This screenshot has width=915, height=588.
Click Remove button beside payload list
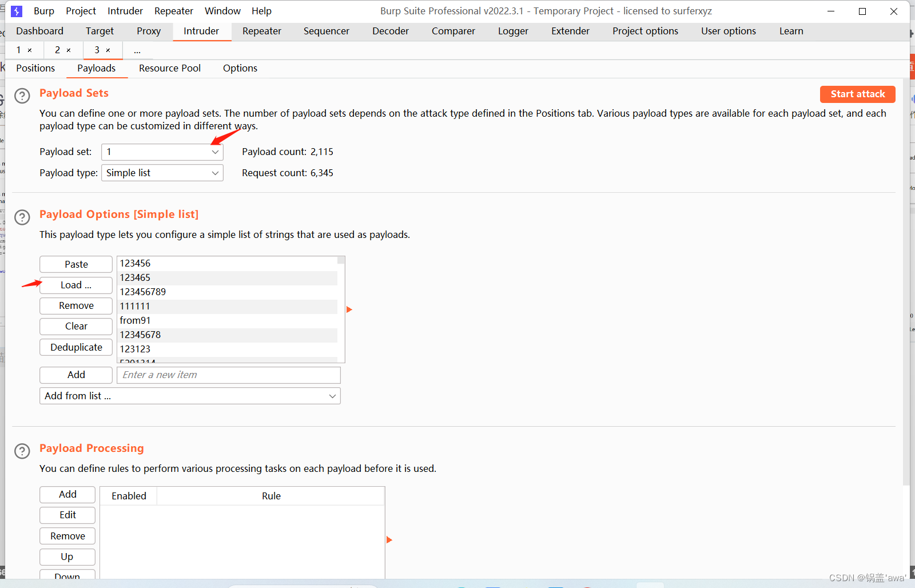coord(76,305)
